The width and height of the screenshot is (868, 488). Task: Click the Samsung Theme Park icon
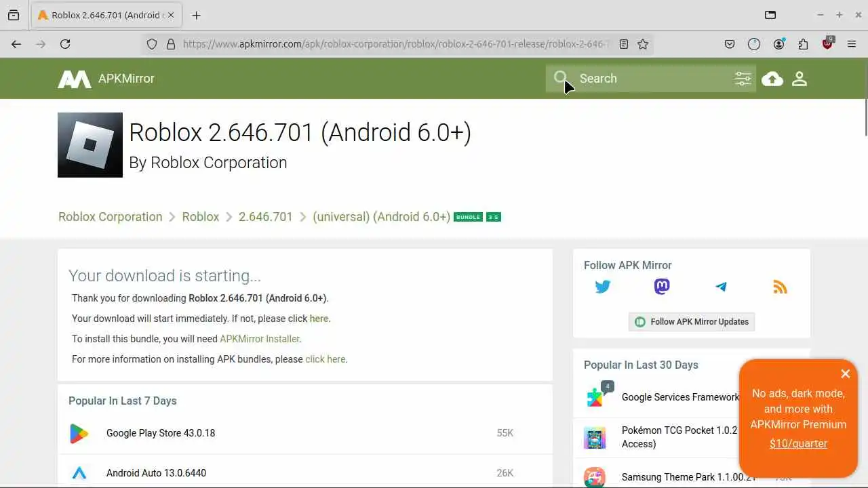coord(595,477)
